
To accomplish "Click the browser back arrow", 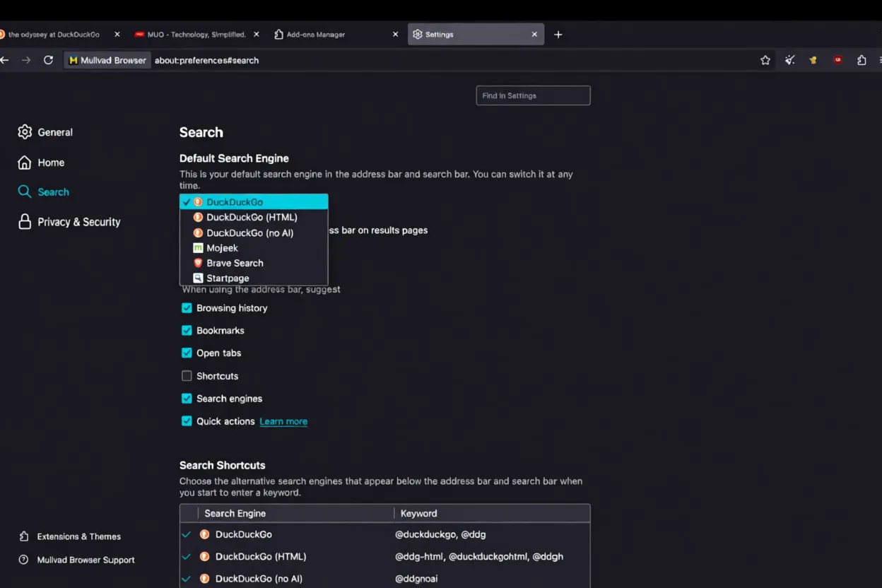I will (x=4, y=60).
